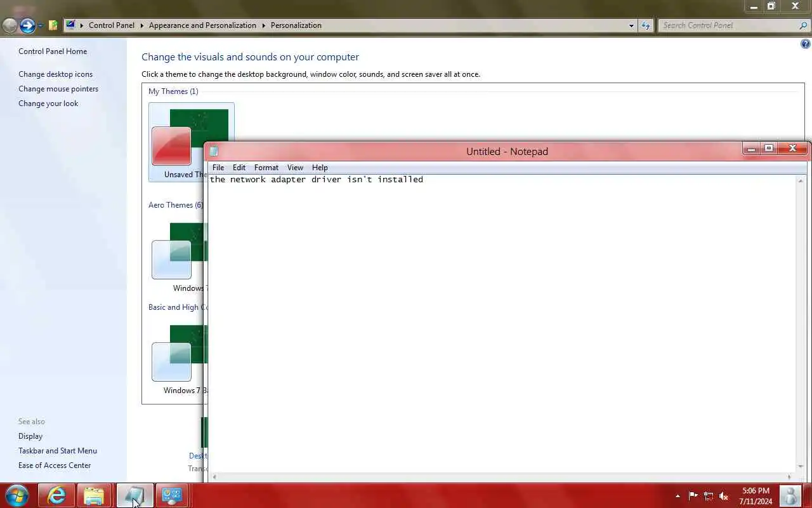This screenshot has width=812, height=508.
Task: Go to Control Panel breadcrumb
Action: coord(112,25)
